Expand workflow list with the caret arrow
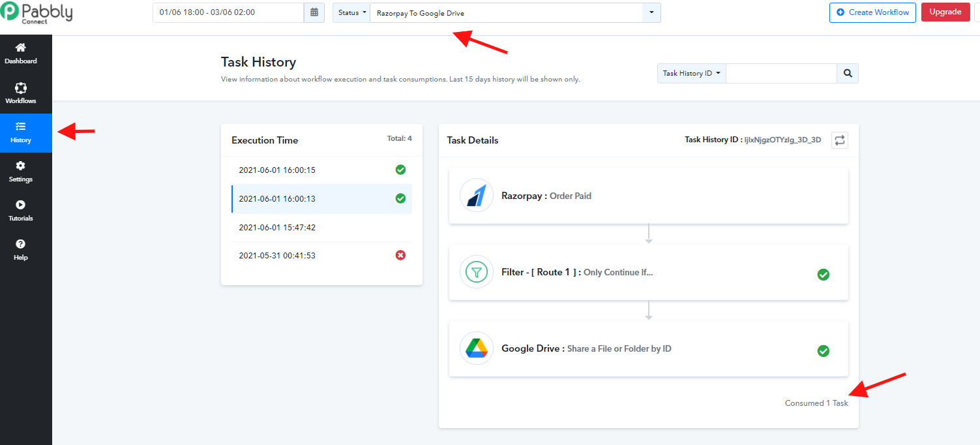 (x=651, y=12)
